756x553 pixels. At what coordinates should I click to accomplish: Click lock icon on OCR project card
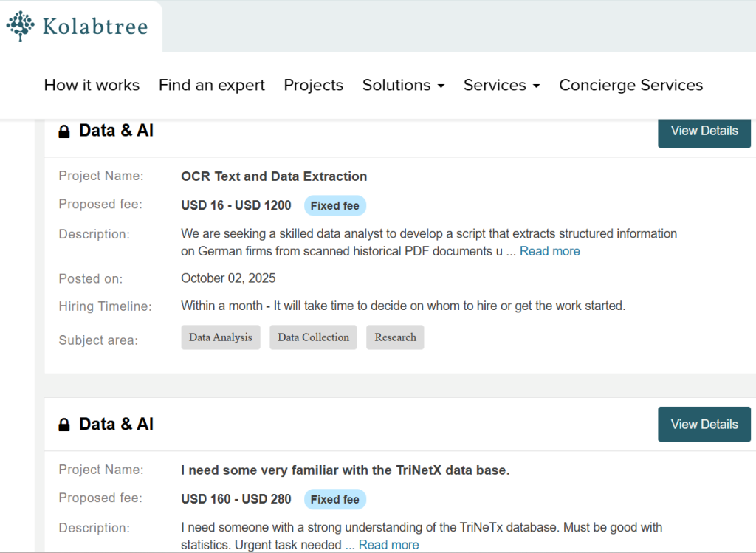[x=64, y=131]
